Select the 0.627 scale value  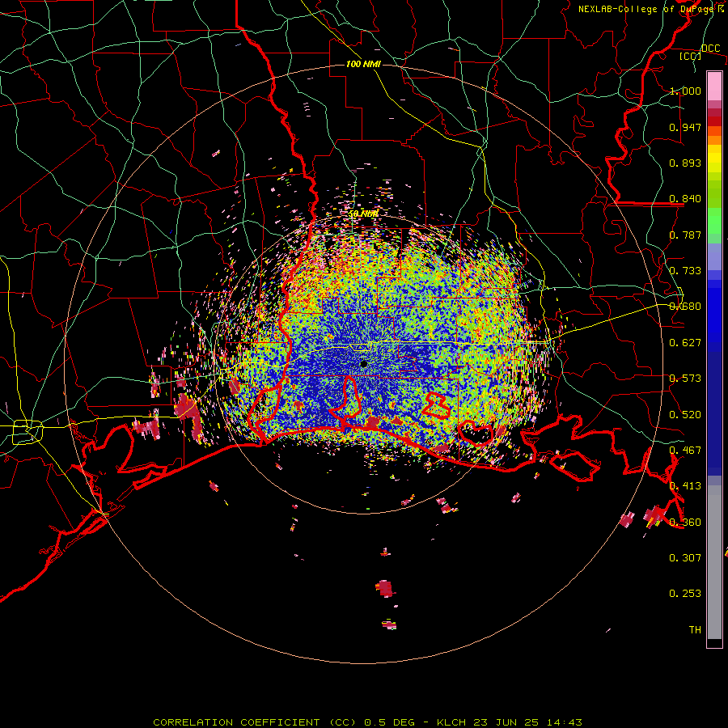685,343
